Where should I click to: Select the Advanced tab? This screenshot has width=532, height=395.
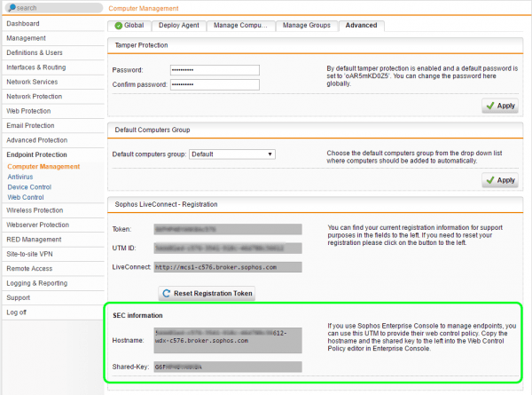[x=362, y=26]
